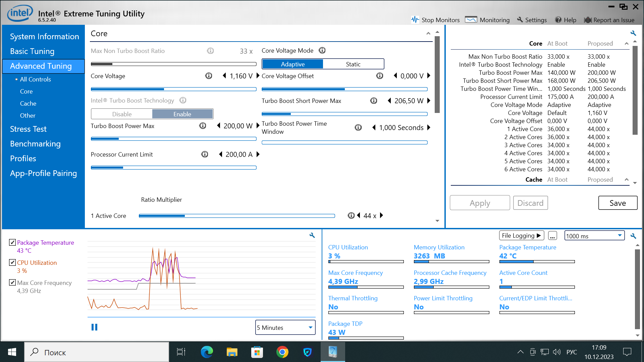Click the wrench icon above monitoring graph
Image resolution: width=644 pixels, height=362 pixels.
[312, 235]
